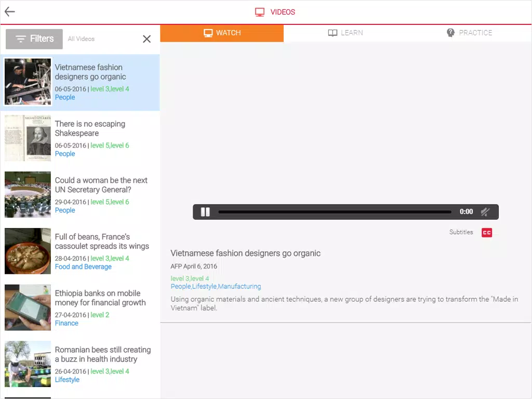Image resolution: width=532 pixels, height=399 pixels.
Task: Click date '26-04-2016' on Romanian bees item
Action: pos(71,371)
